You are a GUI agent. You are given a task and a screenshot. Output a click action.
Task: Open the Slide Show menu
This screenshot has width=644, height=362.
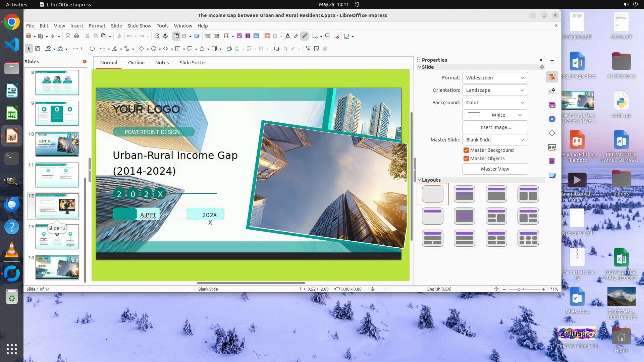pyautogui.click(x=139, y=26)
